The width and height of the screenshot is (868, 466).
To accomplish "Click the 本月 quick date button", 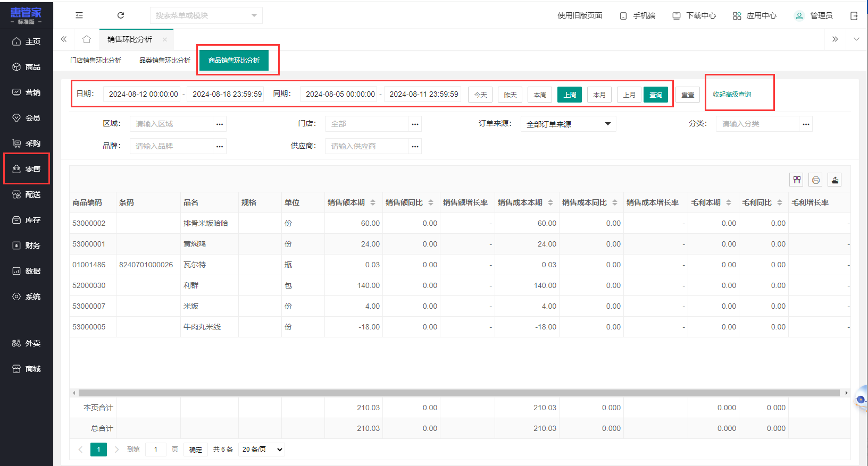I will [599, 95].
